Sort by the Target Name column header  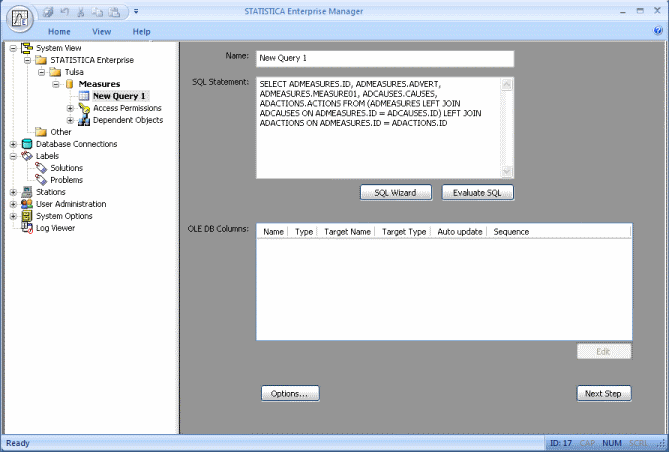click(x=347, y=232)
